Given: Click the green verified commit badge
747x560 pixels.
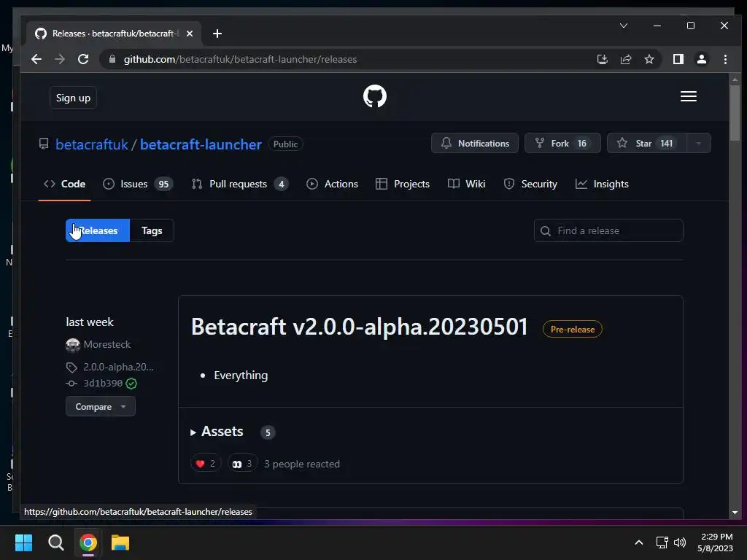Looking at the screenshot, I should pyautogui.click(x=131, y=384).
